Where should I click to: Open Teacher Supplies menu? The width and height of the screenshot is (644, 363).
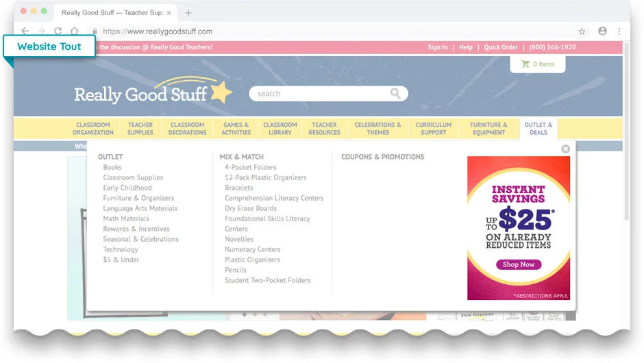pos(140,129)
